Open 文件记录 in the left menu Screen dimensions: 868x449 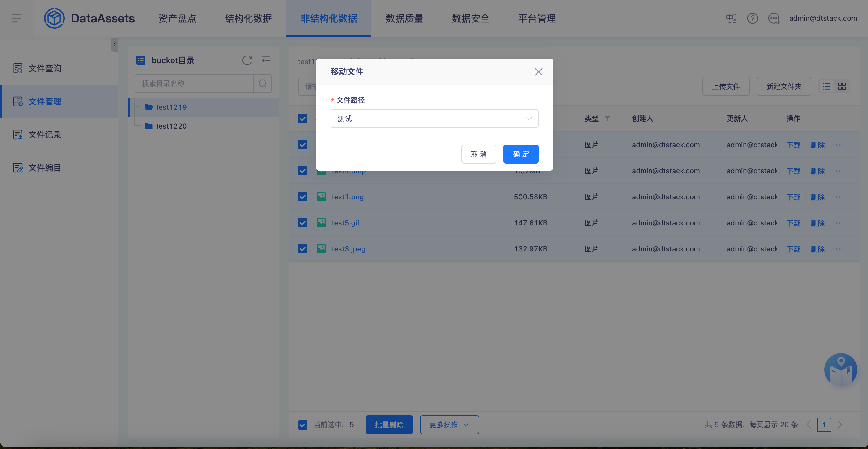(44, 135)
